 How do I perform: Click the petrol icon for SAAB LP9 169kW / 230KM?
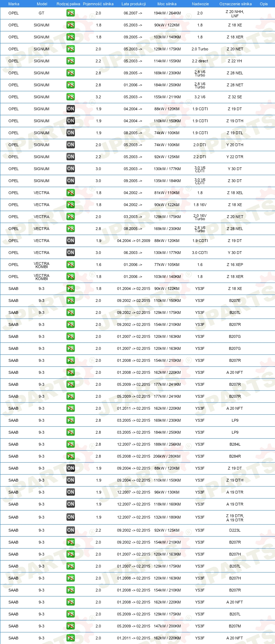coord(71,420)
